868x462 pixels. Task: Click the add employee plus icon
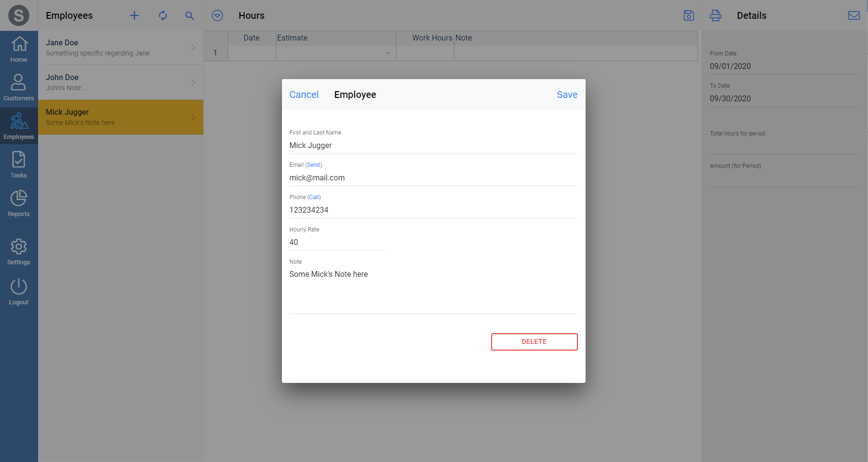tap(134, 15)
